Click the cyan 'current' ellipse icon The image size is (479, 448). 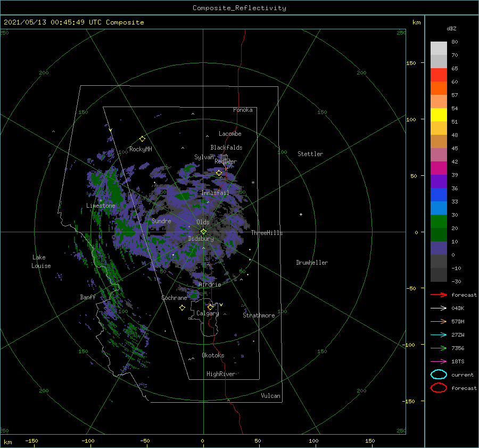(439, 374)
